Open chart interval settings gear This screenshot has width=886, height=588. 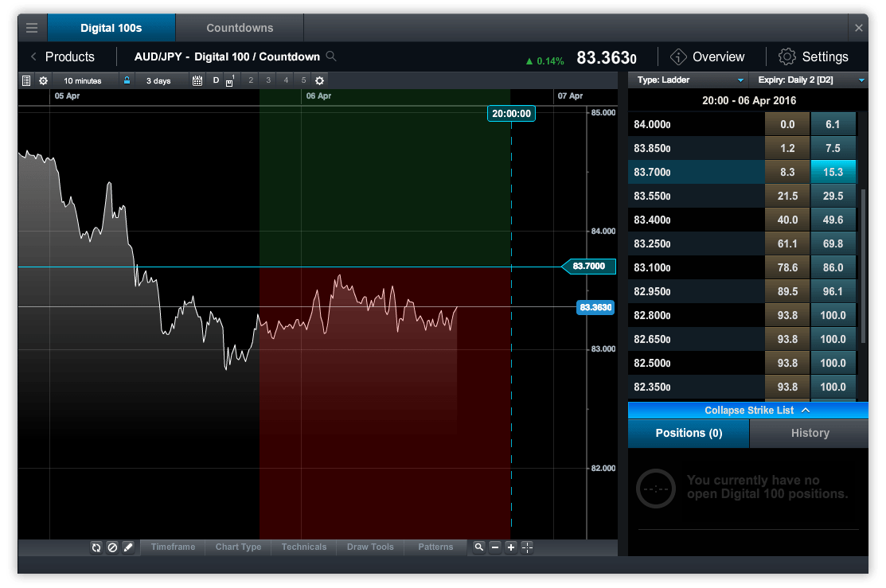[44, 81]
